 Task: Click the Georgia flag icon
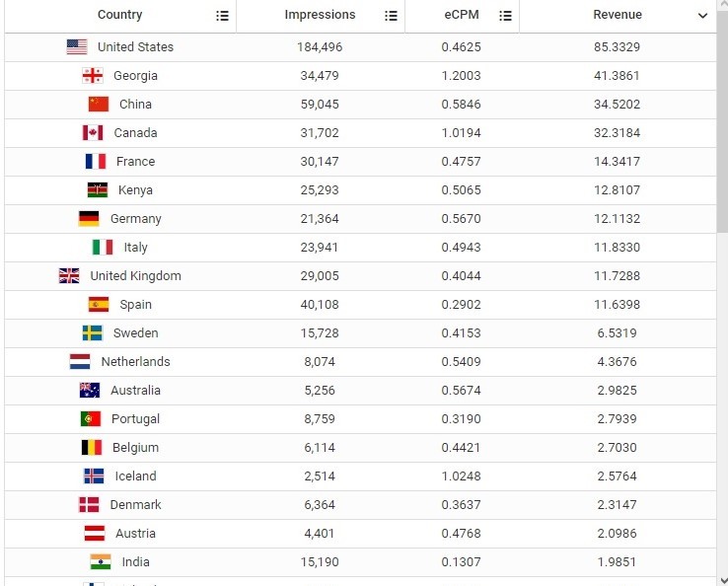coord(93,76)
